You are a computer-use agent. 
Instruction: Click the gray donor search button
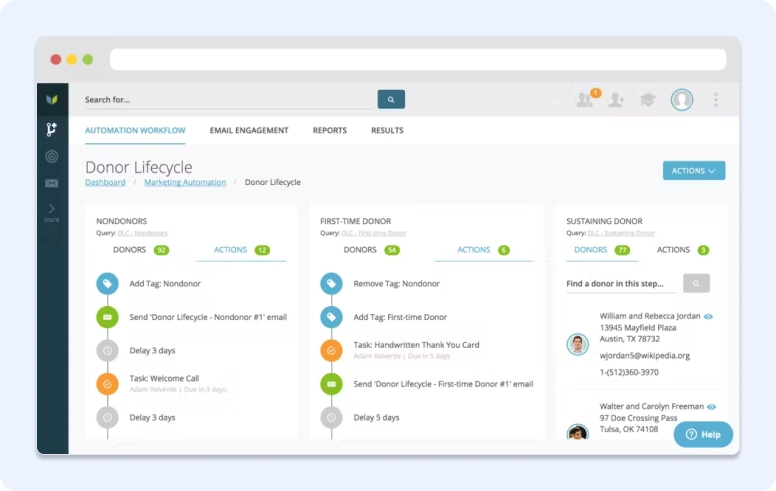coord(696,283)
